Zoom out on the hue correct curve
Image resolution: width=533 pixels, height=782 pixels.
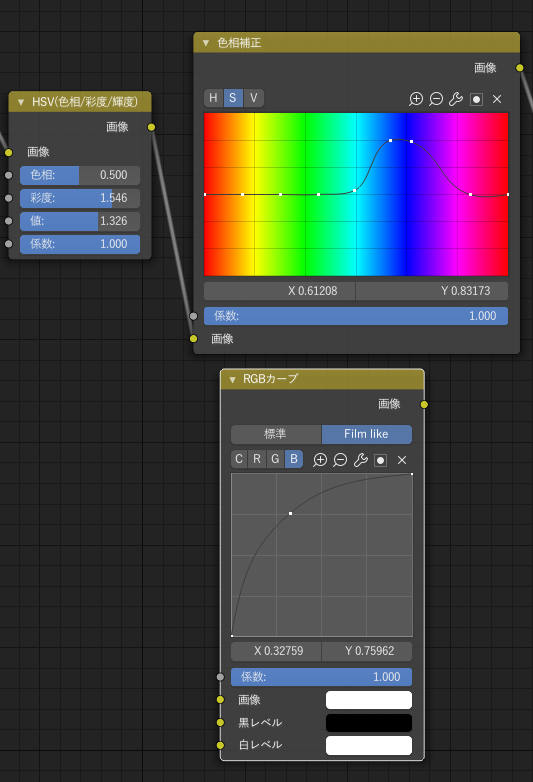(x=436, y=99)
